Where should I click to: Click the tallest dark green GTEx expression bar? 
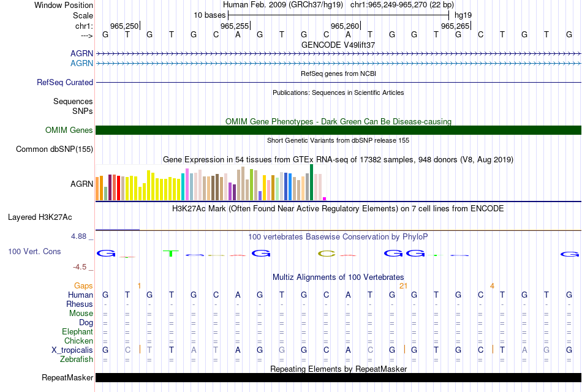tap(312, 183)
